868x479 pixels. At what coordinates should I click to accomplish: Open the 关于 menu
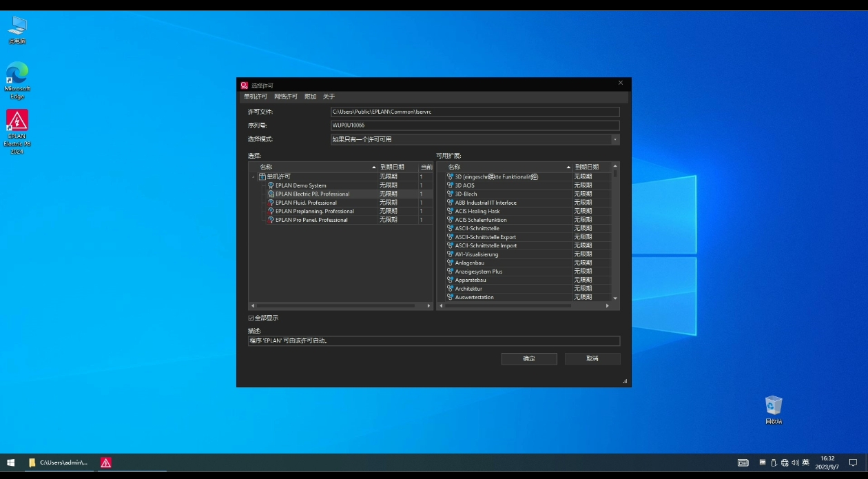click(x=329, y=96)
